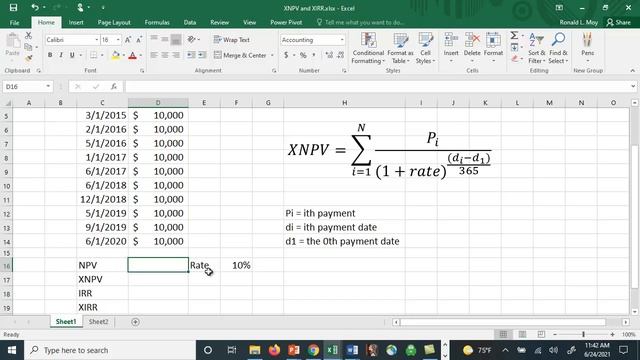
Task: Click in the formula bar
Action: [378, 86]
